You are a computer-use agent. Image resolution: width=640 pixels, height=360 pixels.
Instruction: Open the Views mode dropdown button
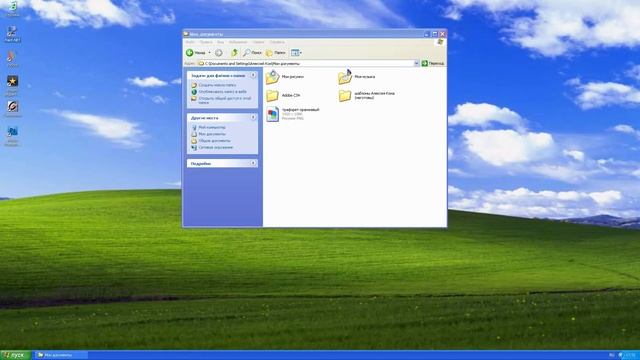point(296,53)
